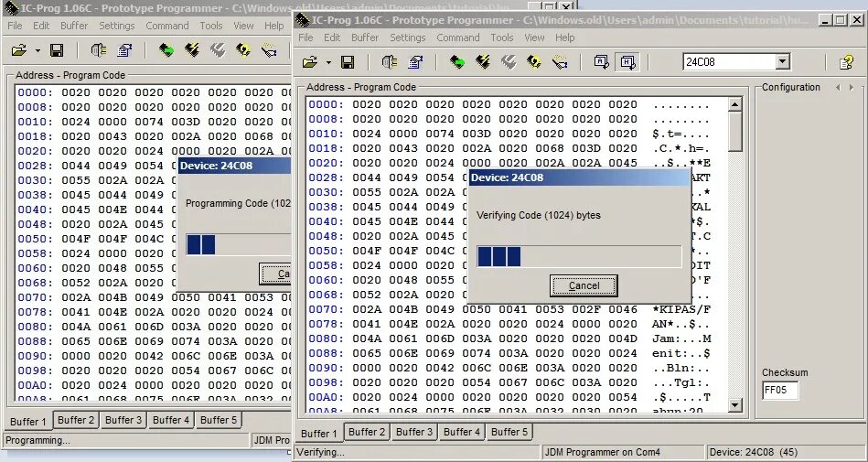Click 'Device: 24C08 (45)' status bar entry

pos(786,452)
